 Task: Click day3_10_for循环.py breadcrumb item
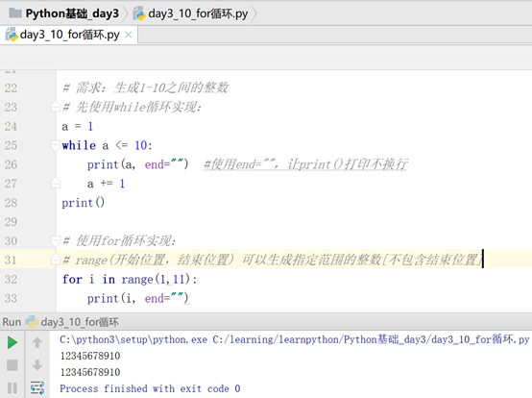[x=198, y=13]
